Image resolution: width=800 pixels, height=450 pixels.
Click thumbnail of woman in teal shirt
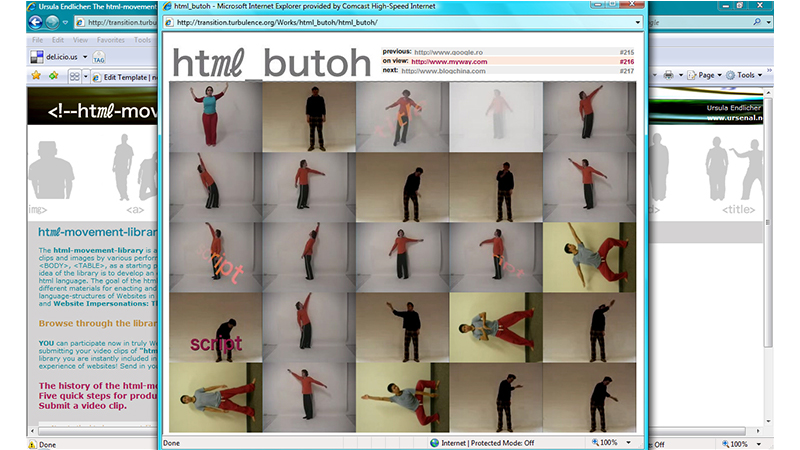click(216, 117)
